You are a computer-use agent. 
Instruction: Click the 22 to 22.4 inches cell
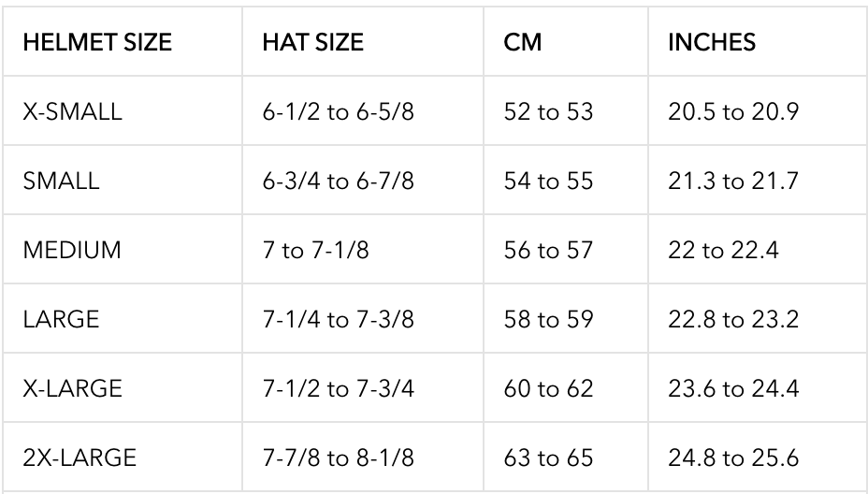(x=758, y=249)
